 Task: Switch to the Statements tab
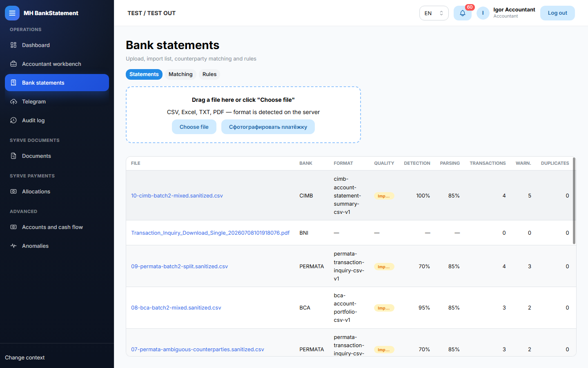pos(144,74)
